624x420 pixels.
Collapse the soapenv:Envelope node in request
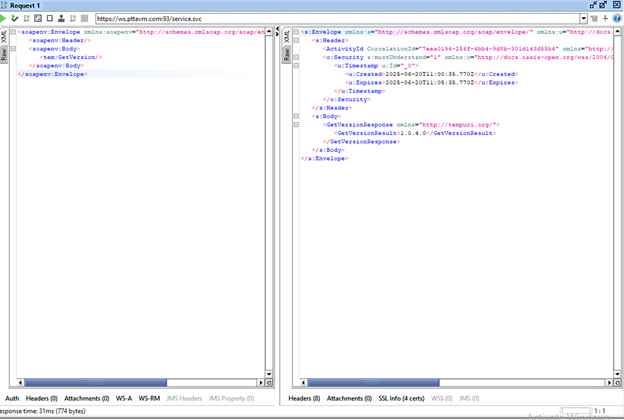(x=12, y=32)
